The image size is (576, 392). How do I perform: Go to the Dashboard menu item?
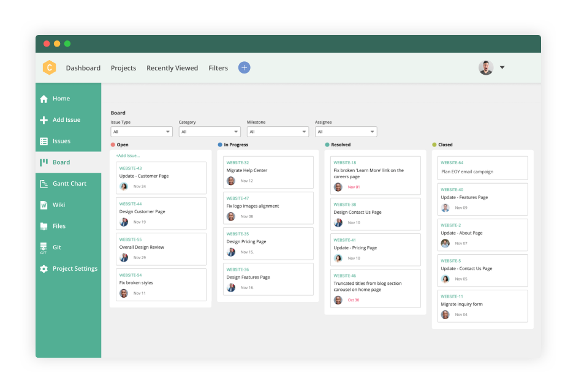pyautogui.click(x=83, y=68)
